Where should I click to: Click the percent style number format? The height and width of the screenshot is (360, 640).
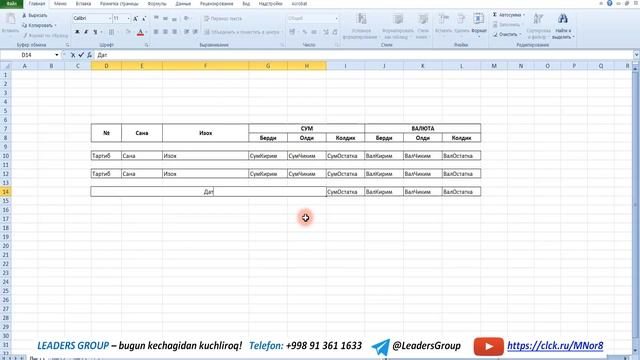(x=304, y=32)
